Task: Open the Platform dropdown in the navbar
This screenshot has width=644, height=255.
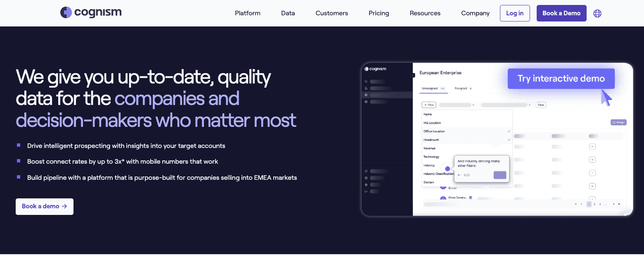Action: [247, 13]
